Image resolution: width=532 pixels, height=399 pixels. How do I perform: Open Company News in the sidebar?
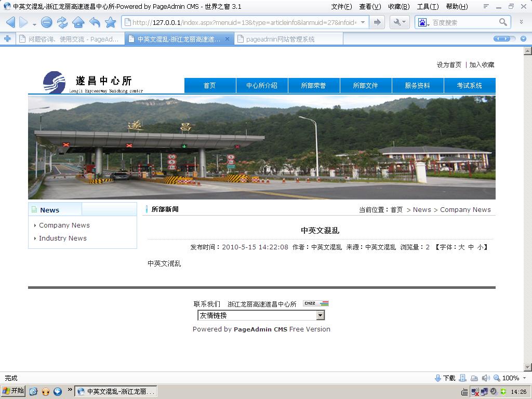tap(64, 225)
